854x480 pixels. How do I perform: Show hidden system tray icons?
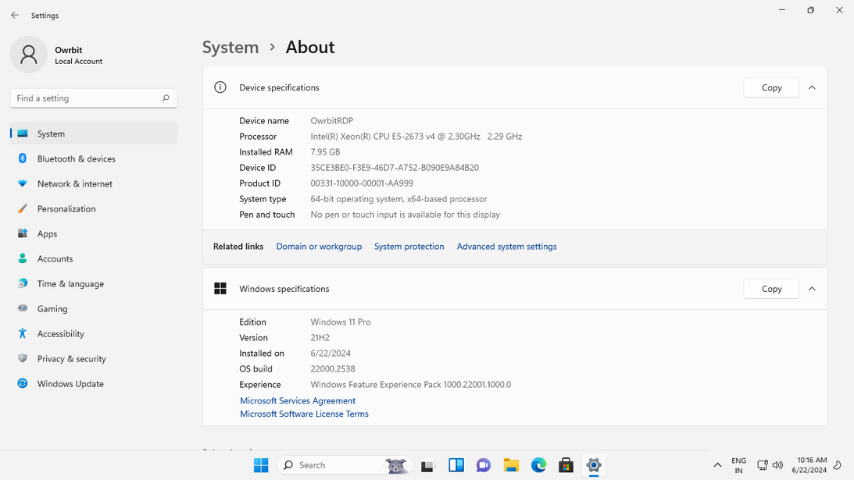point(717,465)
